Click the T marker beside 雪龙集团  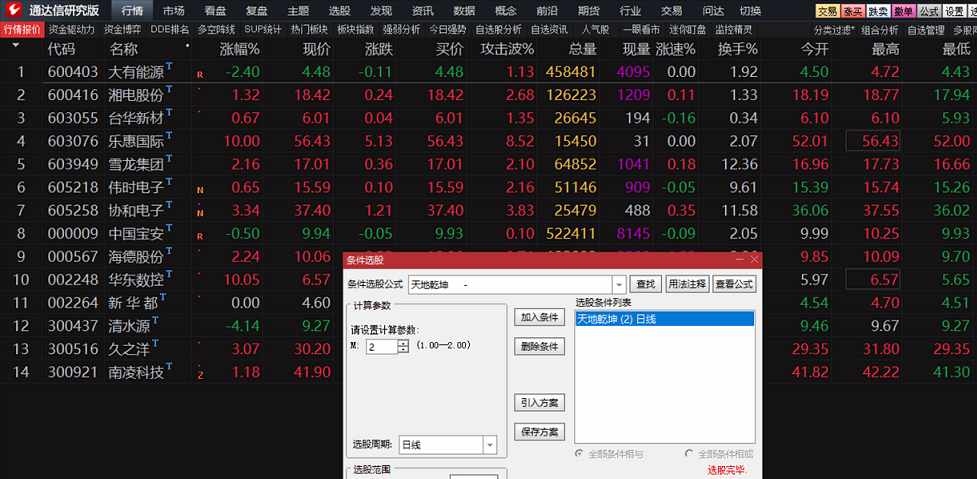169,159
